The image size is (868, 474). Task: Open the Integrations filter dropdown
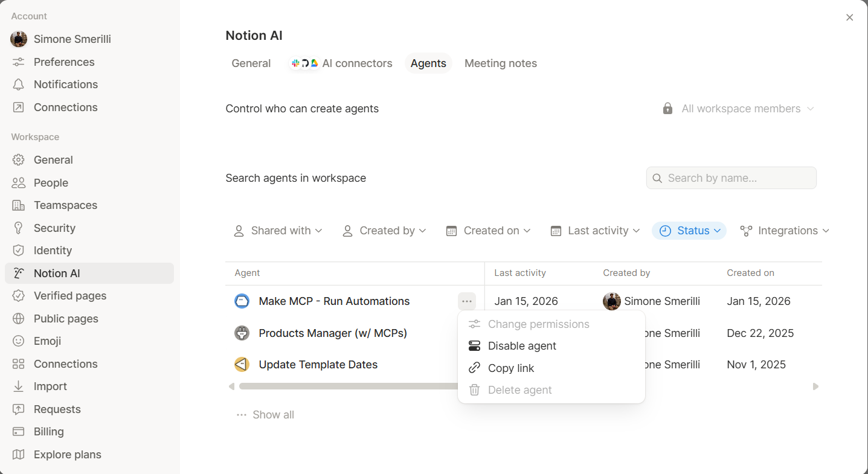pos(783,230)
